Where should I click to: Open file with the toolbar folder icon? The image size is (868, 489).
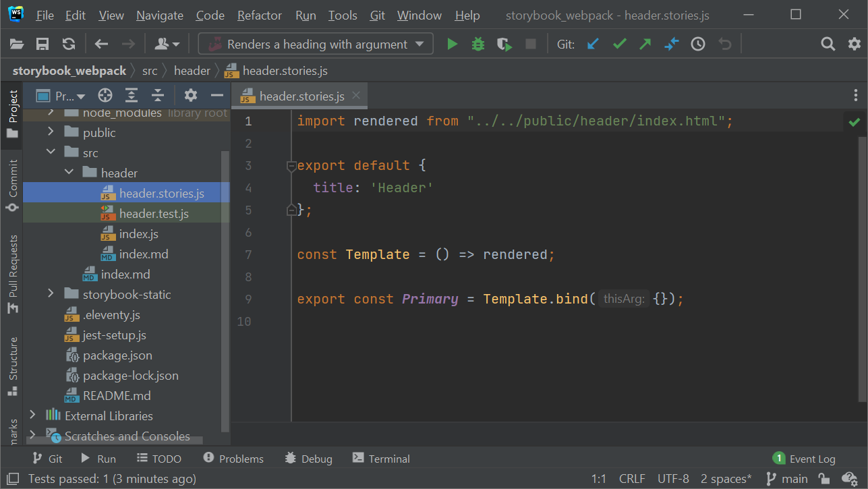pyautogui.click(x=17, y=45)
